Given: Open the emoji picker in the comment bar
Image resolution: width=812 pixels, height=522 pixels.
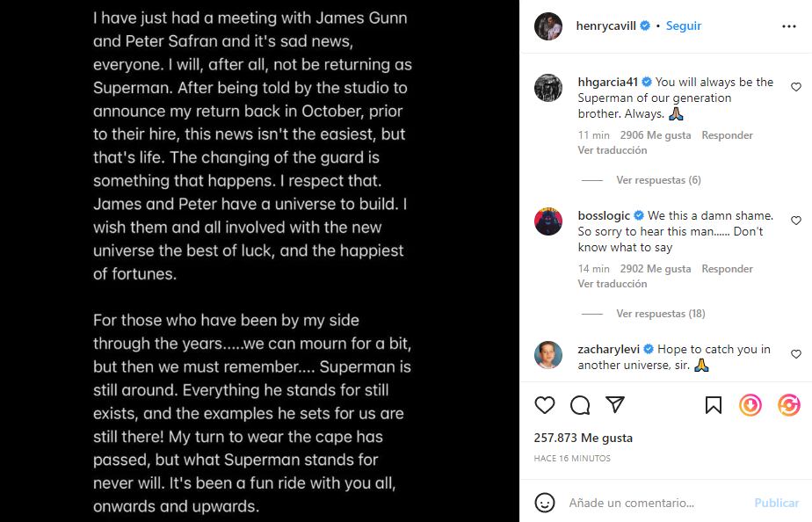Looking at the screenshot, I should click(x=544, y=503).
